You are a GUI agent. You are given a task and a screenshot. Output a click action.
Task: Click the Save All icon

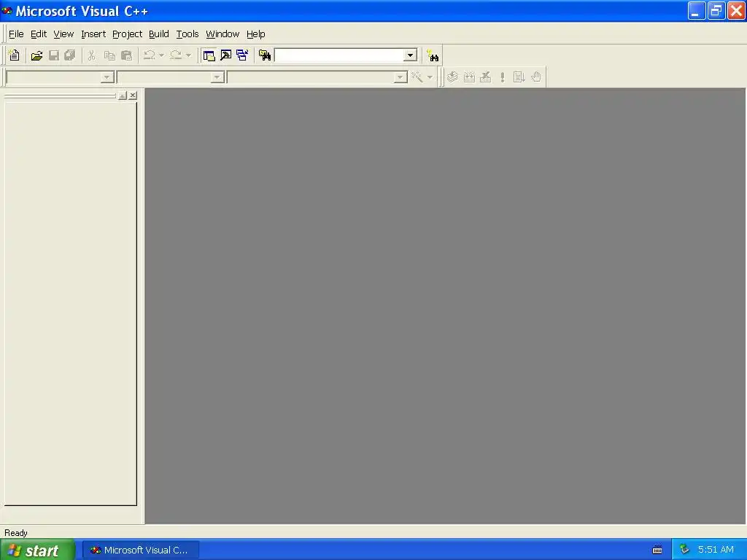click(x=70, y=55)
